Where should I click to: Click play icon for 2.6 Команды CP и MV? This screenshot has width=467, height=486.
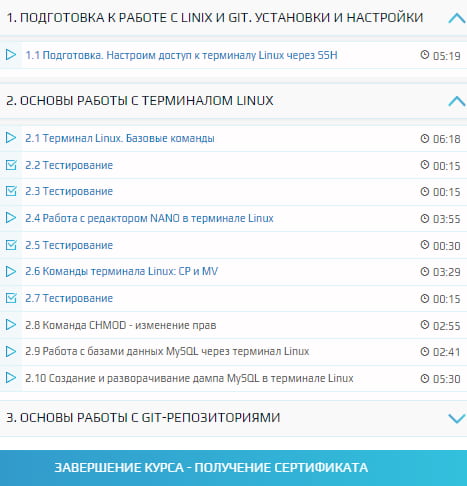11,271
